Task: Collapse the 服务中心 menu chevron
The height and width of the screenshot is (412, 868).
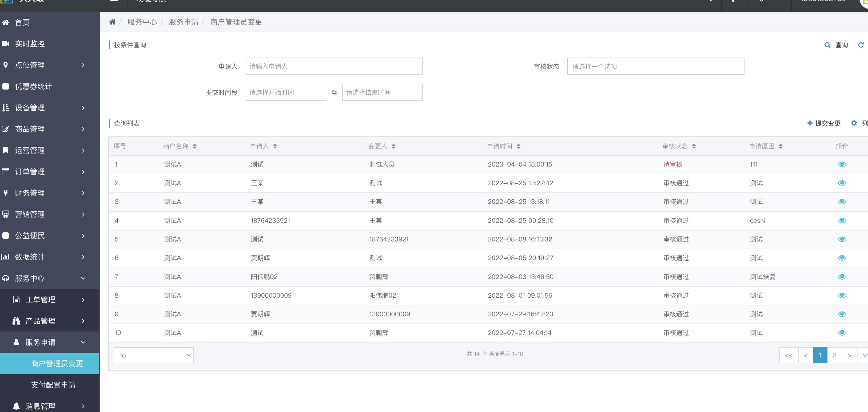Action: 83,278
